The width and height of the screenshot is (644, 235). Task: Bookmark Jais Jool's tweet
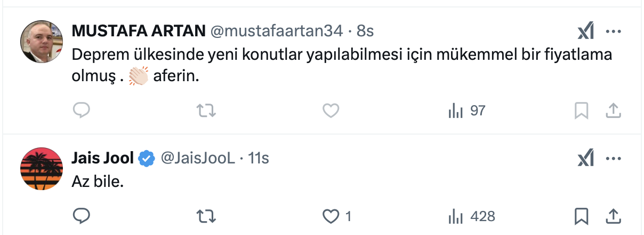(581, 216)
